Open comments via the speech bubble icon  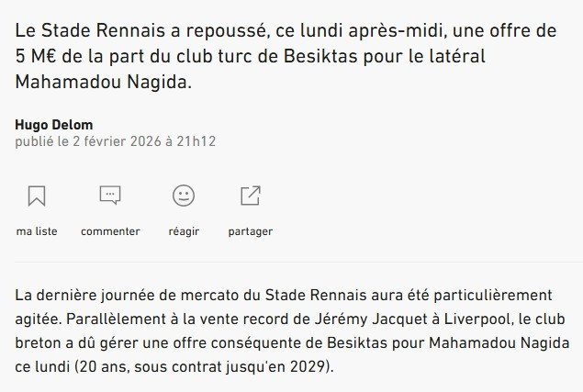(110, 196)
